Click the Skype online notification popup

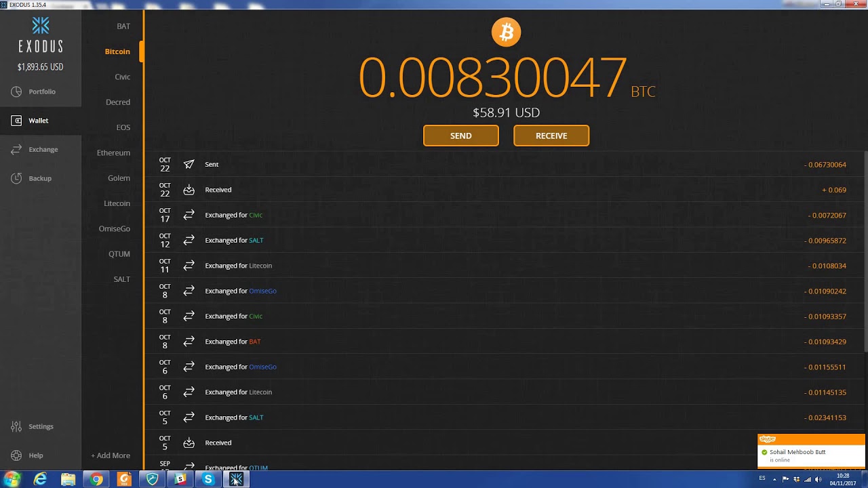[x=811, y=451]
